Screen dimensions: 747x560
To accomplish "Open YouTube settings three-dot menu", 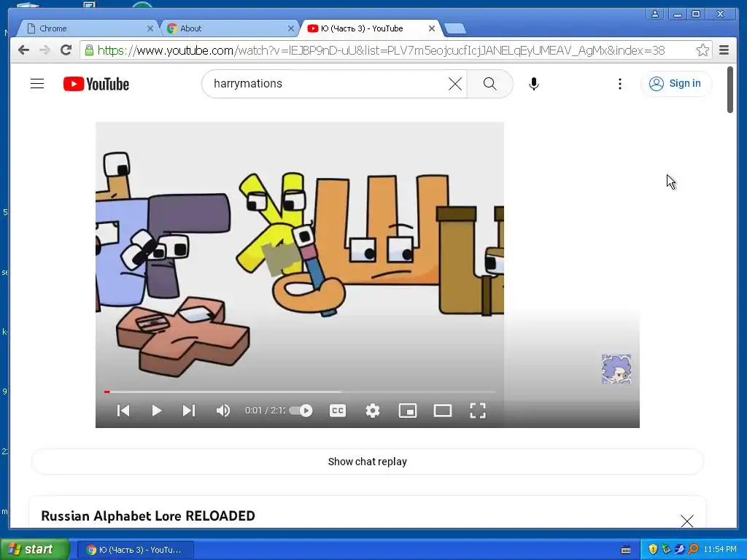I will tap(620, 85).
